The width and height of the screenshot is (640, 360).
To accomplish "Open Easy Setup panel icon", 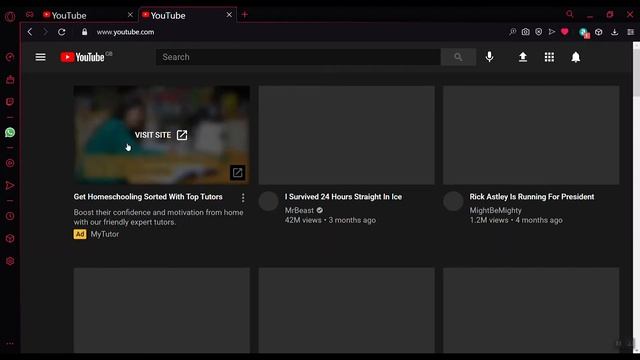I will [631, 32].
